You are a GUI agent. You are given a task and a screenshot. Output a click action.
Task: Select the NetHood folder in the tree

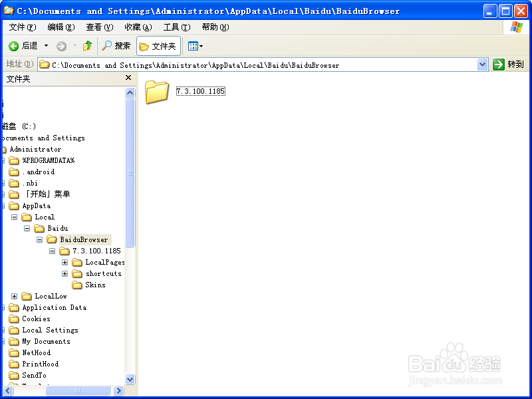(x=37, y=353)
